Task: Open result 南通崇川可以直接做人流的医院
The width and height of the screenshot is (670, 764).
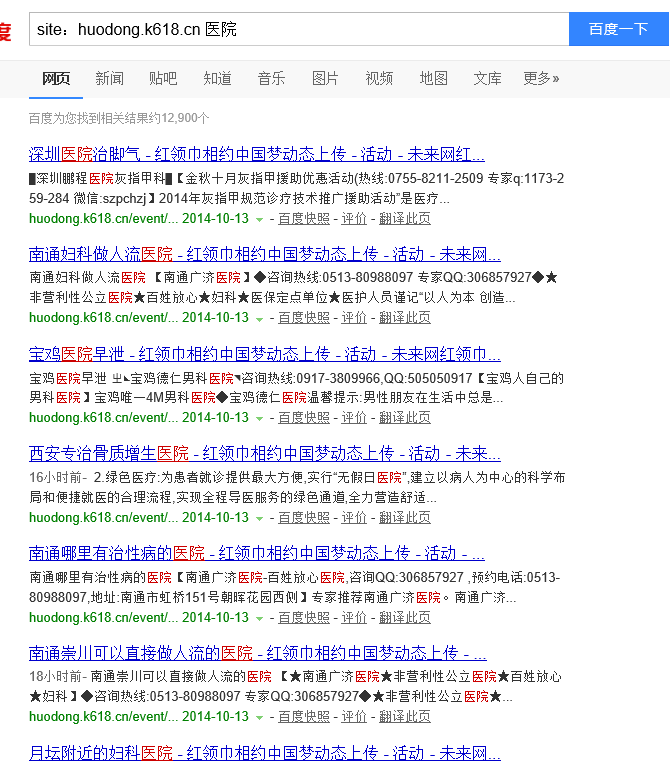Action: pyautogui.click(x=258, y=653)
